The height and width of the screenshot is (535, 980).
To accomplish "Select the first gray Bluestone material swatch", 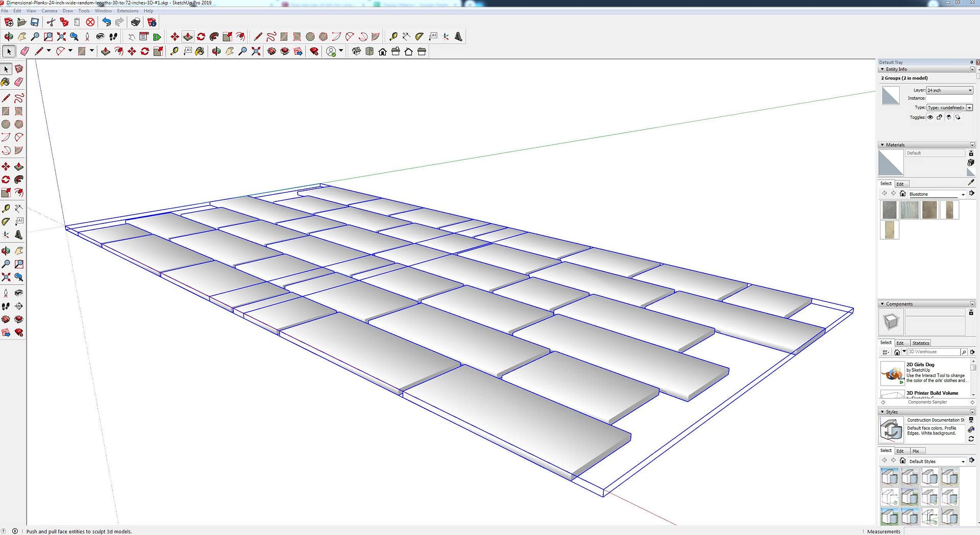I will coord(889,210).
